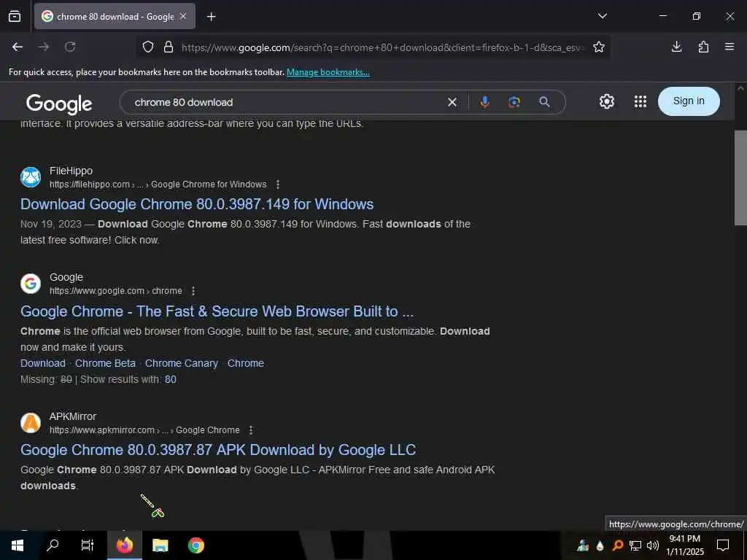View site security padlock info
Screen dimensions: 747x560
[x=169, y=47]
